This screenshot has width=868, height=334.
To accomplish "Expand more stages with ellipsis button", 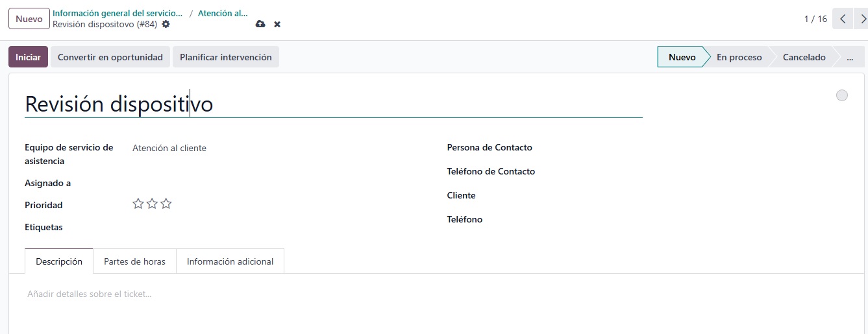I will pos(850,57).
